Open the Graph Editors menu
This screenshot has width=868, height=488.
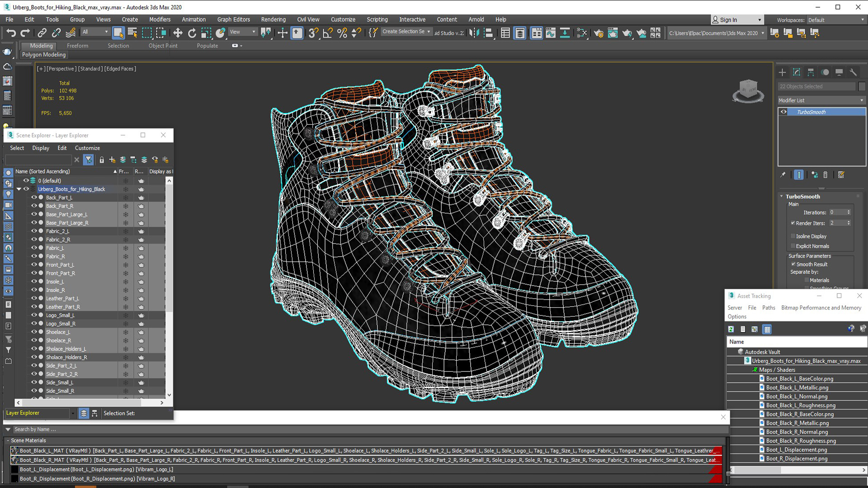pos(233,19)
